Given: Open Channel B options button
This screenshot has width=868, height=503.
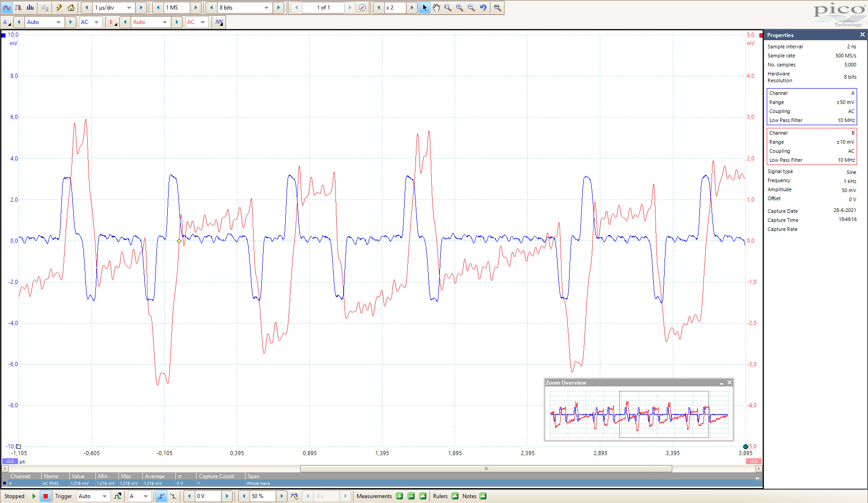Looking at the screenshot, I should (113, 22).
